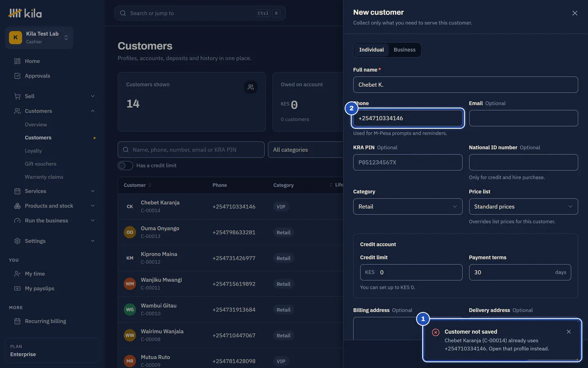Click the Credit limit amount field

411,272
